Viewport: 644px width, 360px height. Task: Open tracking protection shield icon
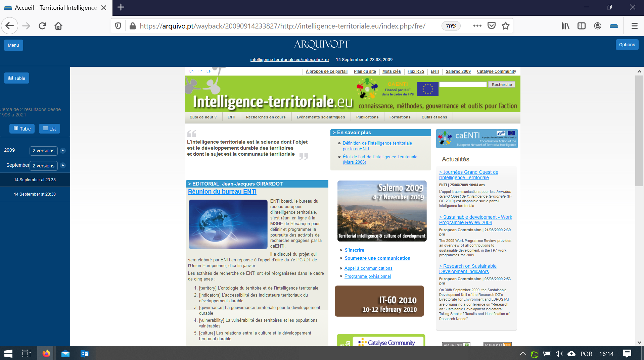tap(118, 26)
